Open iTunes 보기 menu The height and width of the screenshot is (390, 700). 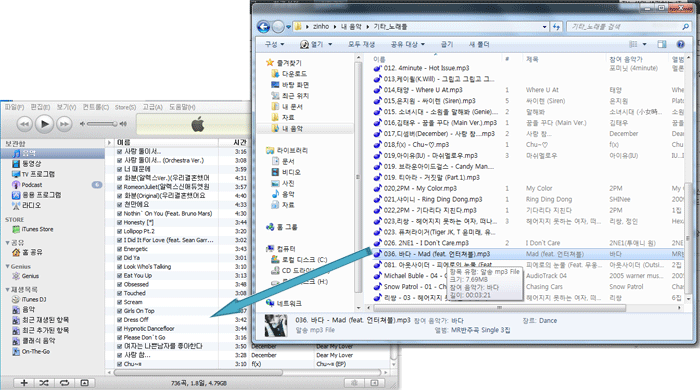[66, 107]
